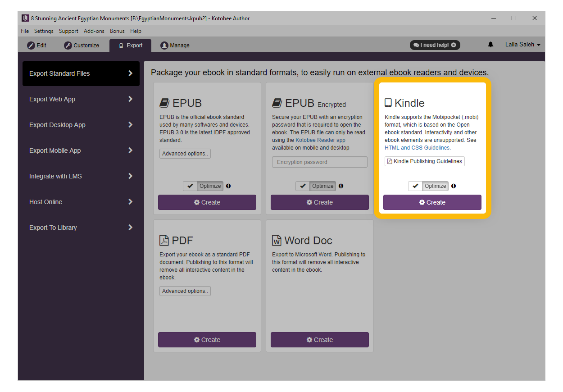Toggle Optimize checkmark on EPUB Encrypted card
Viewport: 563px width, 392px height.
pyautogui.click(x=303, y=186)
